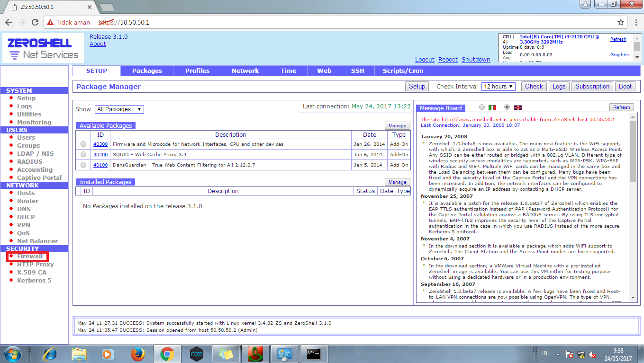Switch to the Profiles tab

pyautogui.click(x=197, y=71)
